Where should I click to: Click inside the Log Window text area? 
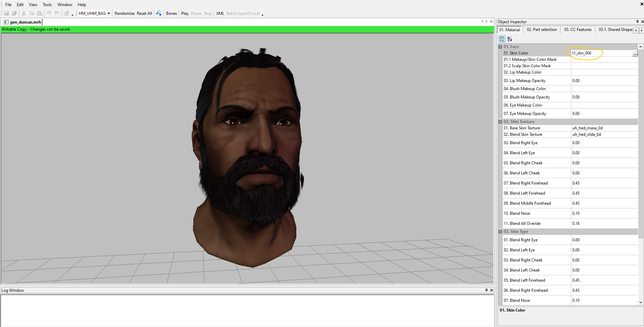point(247,311)
